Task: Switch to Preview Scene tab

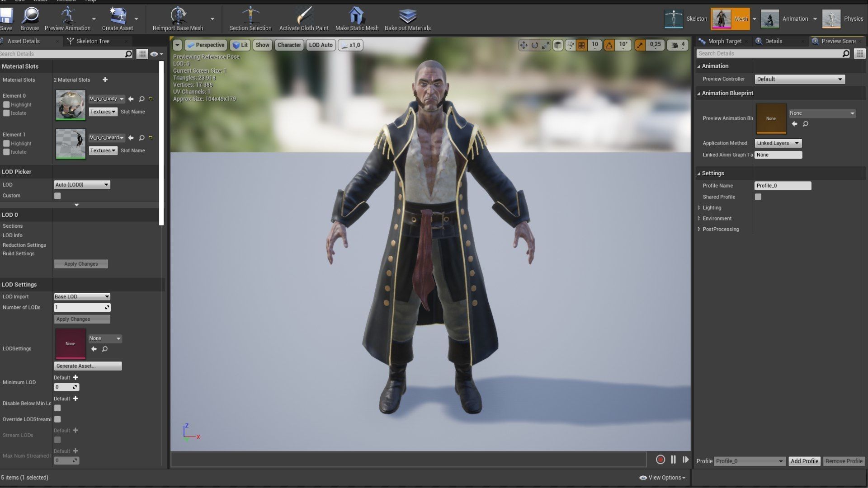Action: pos(838,41)
